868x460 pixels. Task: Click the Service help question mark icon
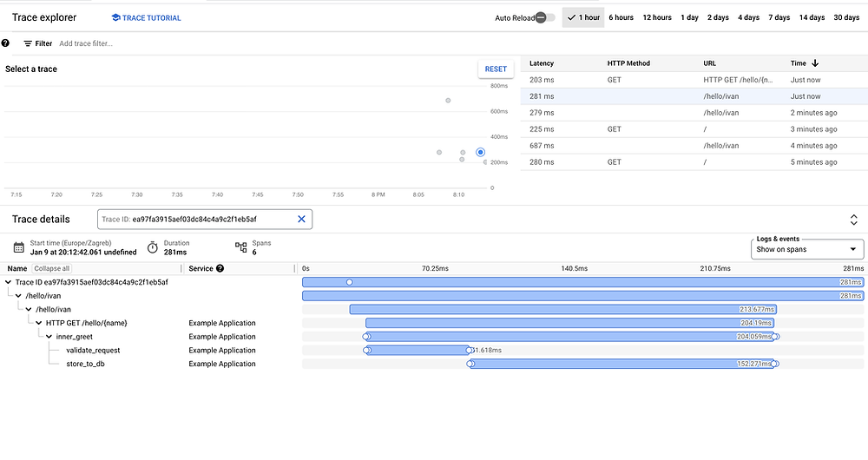pyautogui.click(x=220, y=268)
